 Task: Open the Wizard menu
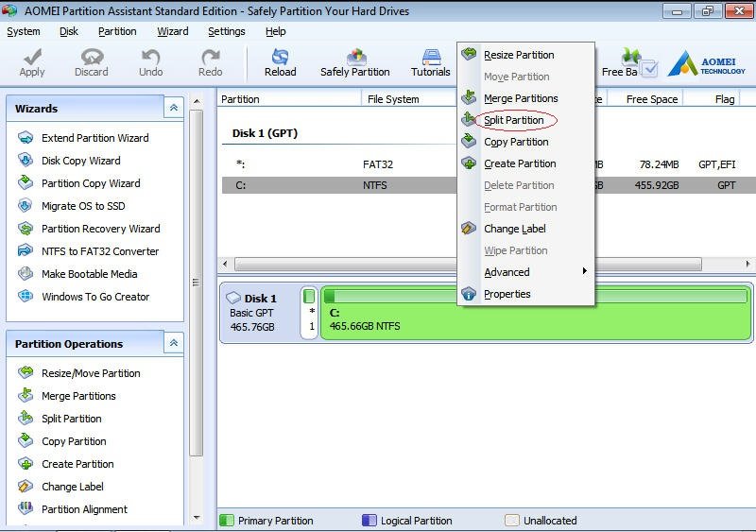pos(173,31)
